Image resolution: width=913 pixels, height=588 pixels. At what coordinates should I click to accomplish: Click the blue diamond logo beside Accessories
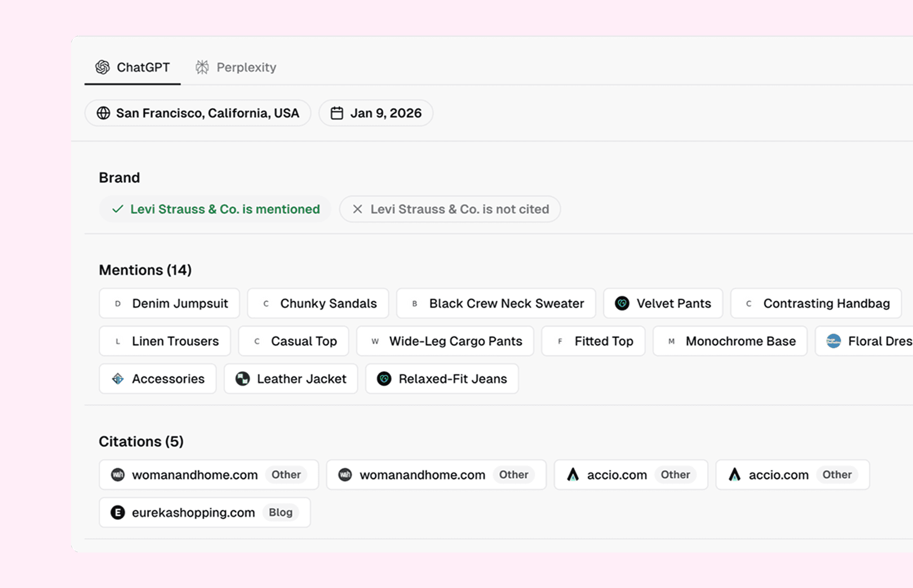click(118, 379)
